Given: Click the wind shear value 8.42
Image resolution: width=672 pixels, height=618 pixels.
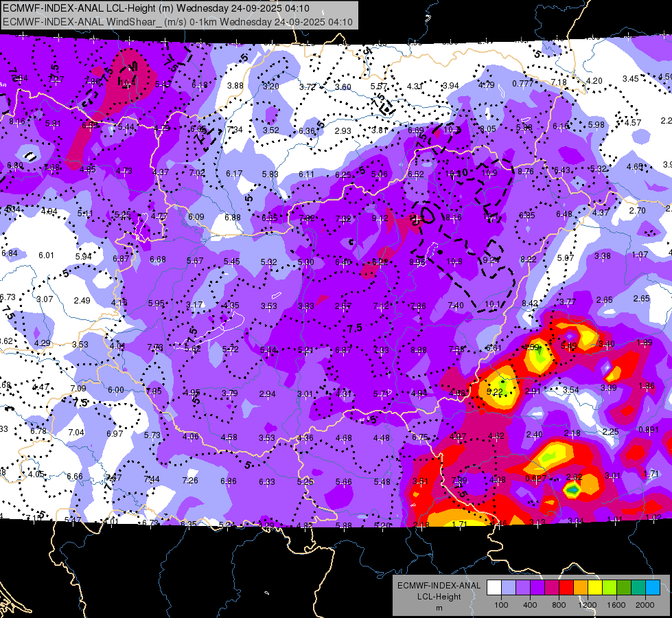Looking at the screenshot, I should [x=530, y=304].
